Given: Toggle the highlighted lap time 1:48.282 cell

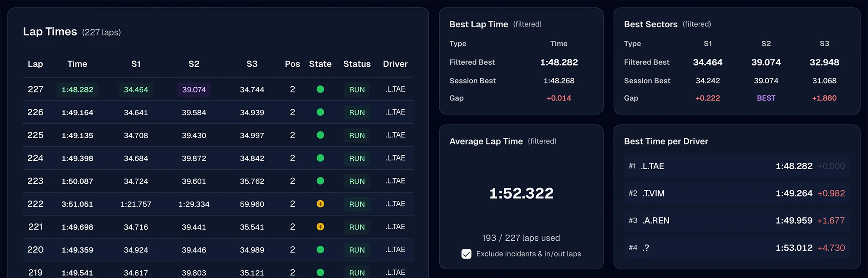Looking at the screenshot, I should coord(77,89).
